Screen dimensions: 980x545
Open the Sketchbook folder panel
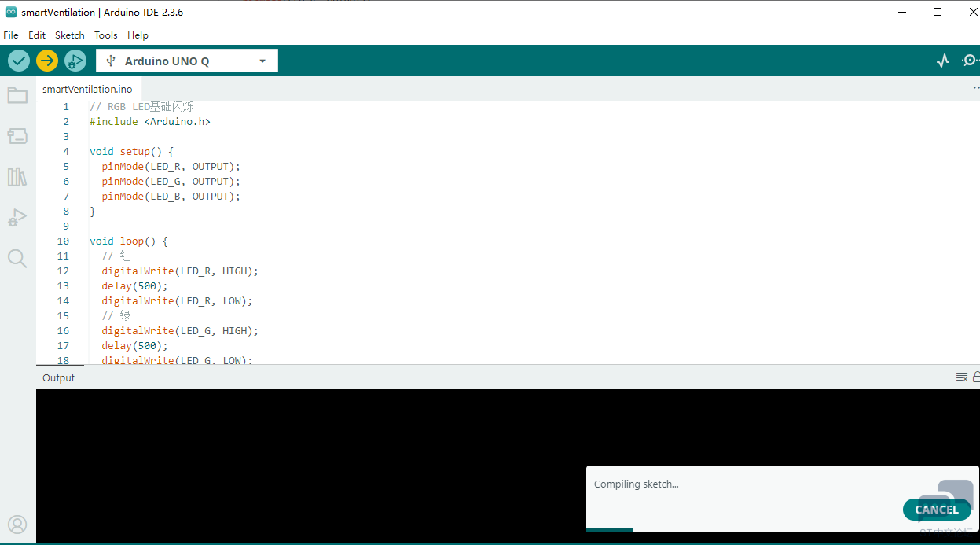click(x=17, y=96)
